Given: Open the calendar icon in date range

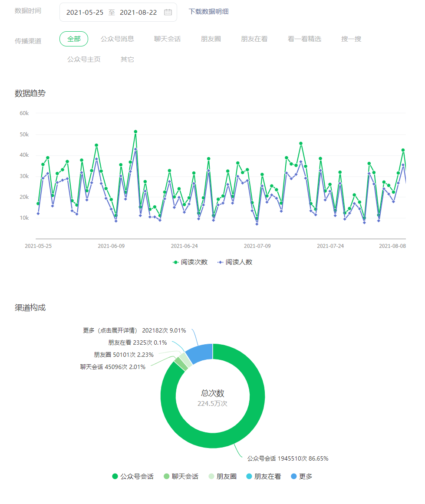Looking at the screenshot, I should [168, 12].
